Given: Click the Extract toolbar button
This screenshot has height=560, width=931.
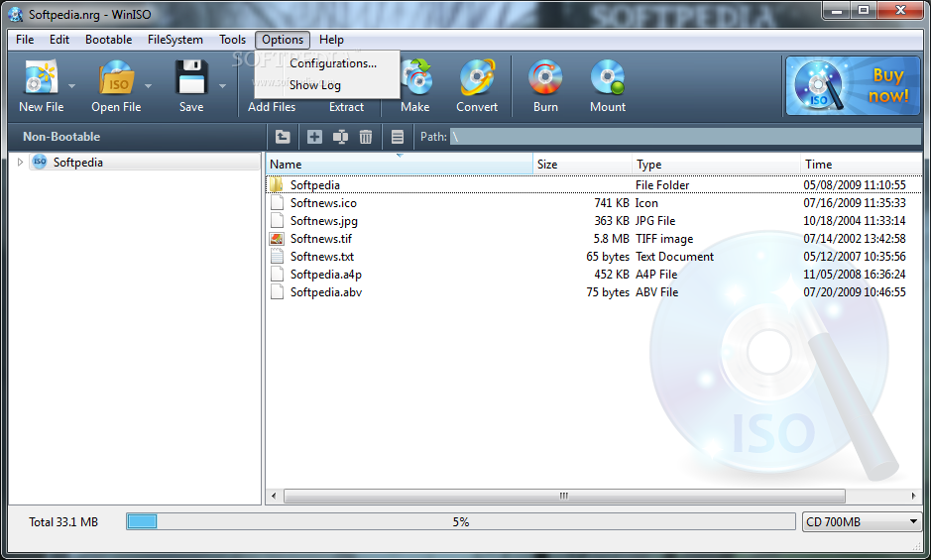Looking at the screenshot, I should coord(346,106).
